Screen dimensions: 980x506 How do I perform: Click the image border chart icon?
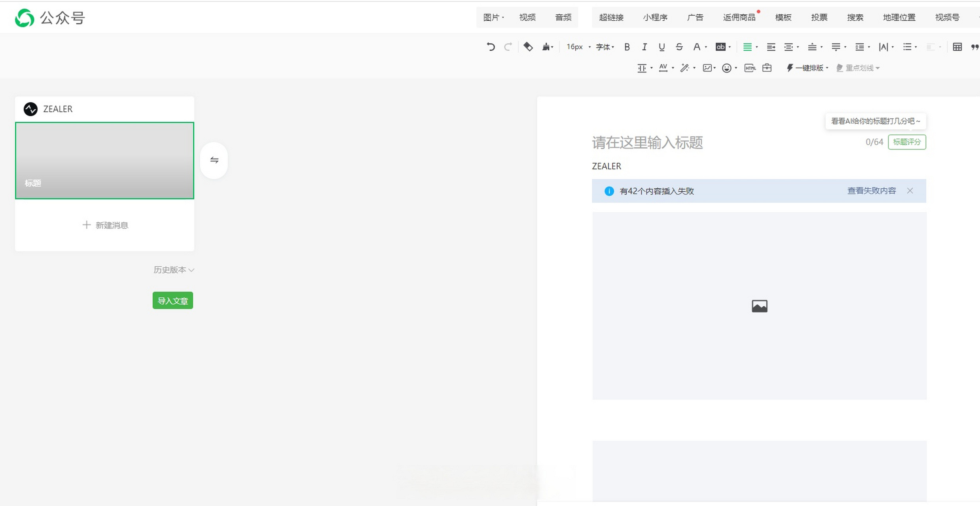[x=707, y=68]
